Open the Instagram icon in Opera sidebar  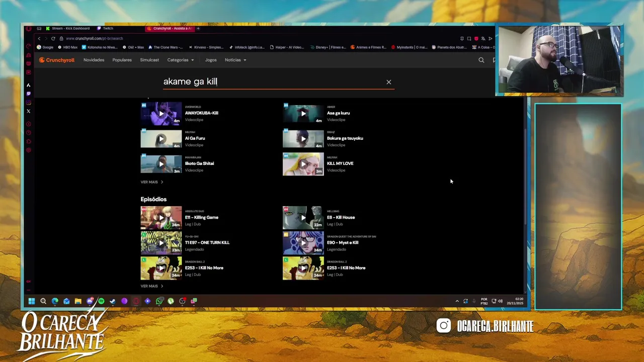pos(29,103)
